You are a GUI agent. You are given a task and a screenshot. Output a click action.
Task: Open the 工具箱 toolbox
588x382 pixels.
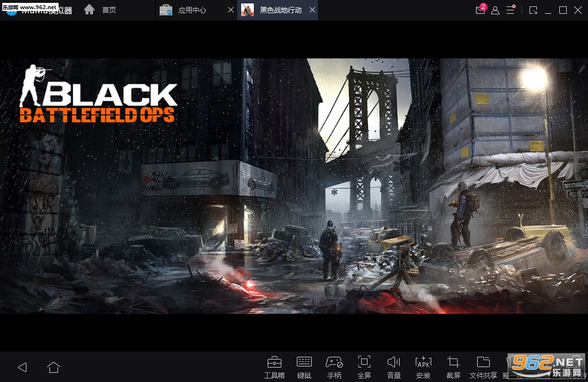pos(274,368)
